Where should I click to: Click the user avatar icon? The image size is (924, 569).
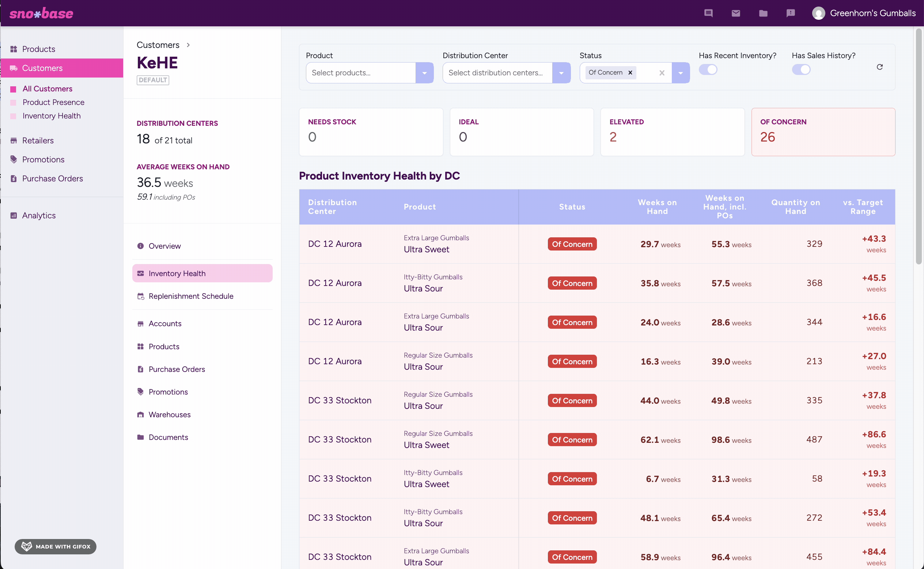[x=818, y=13]
